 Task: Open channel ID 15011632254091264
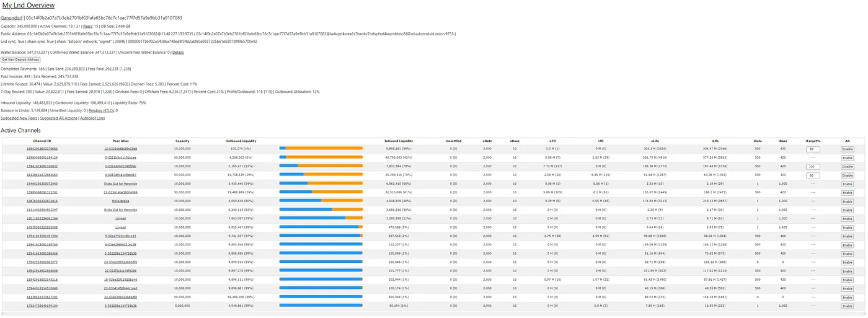coord(42,219)
